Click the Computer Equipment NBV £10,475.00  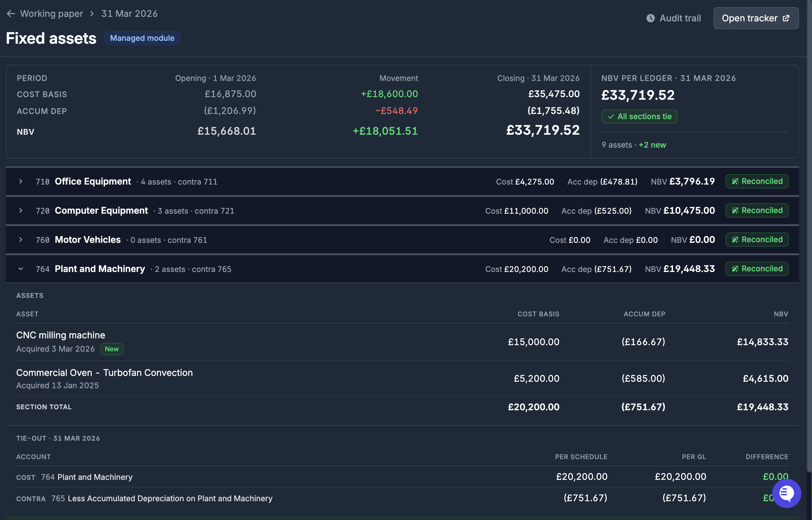point(689,210)
